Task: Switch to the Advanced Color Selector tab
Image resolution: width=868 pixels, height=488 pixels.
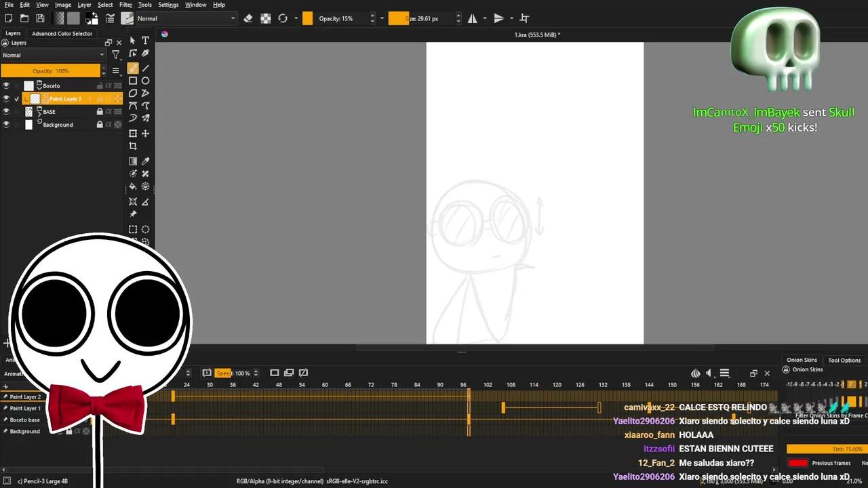Action: 62,33
